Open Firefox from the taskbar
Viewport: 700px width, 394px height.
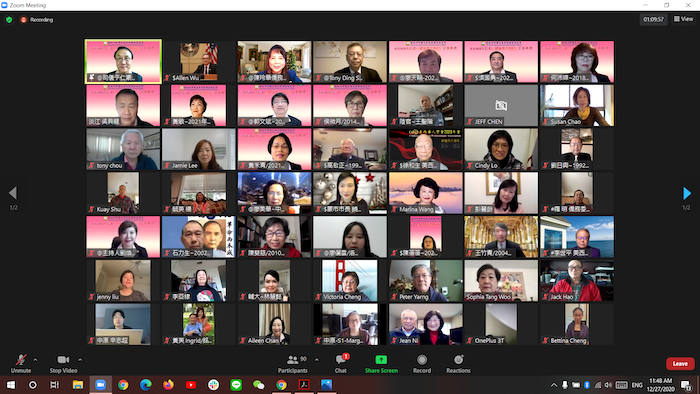point(168,385)
